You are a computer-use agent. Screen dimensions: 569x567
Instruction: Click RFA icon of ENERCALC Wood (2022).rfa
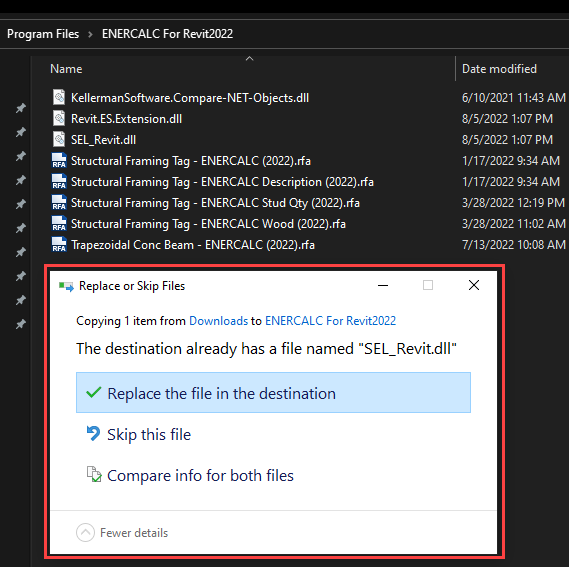[59, 224]
